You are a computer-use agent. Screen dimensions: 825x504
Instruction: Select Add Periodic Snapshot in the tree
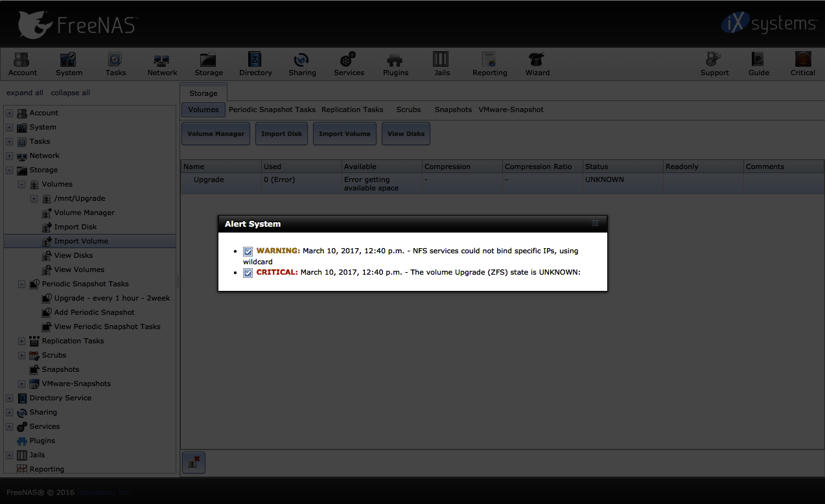click(94, 312)
